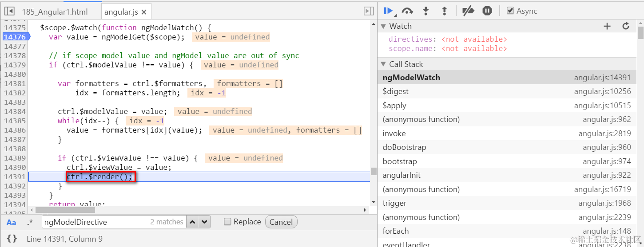The width and height of the screenshot is (644, 247).
Task: Resume script execution
Action: tap(389, 11)
